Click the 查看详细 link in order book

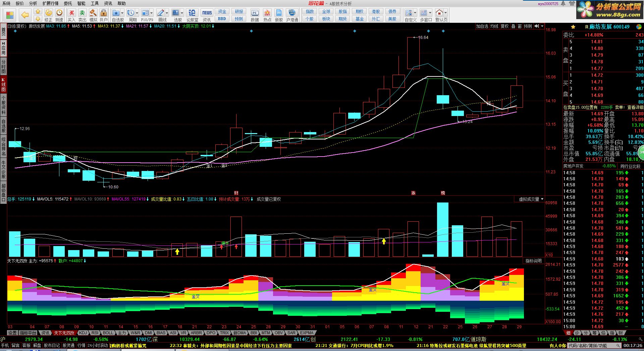click(x=635, y=107)
